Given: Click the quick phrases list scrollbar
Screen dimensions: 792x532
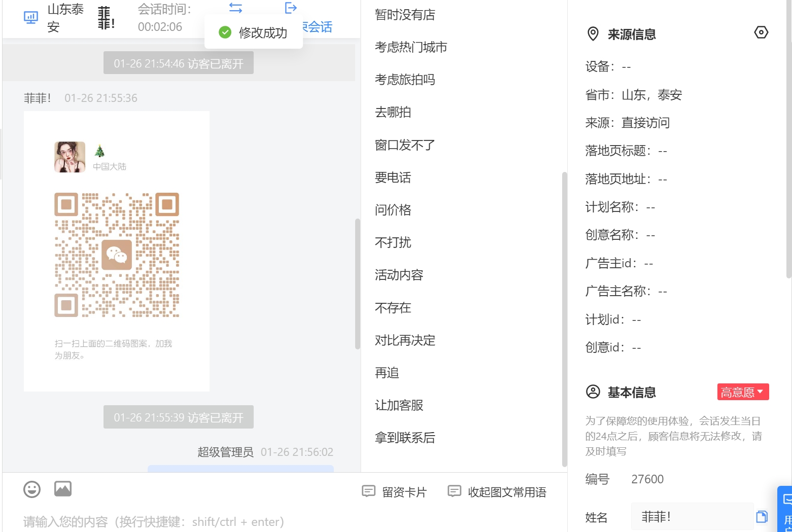Looking at the screenshot, I should (564, 320).
